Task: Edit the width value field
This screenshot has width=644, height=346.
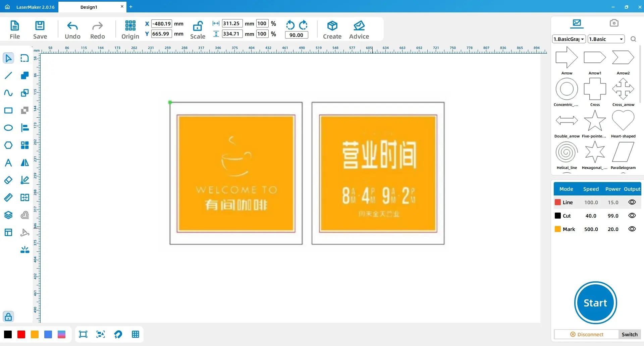Action: click(x=232, y=23)
